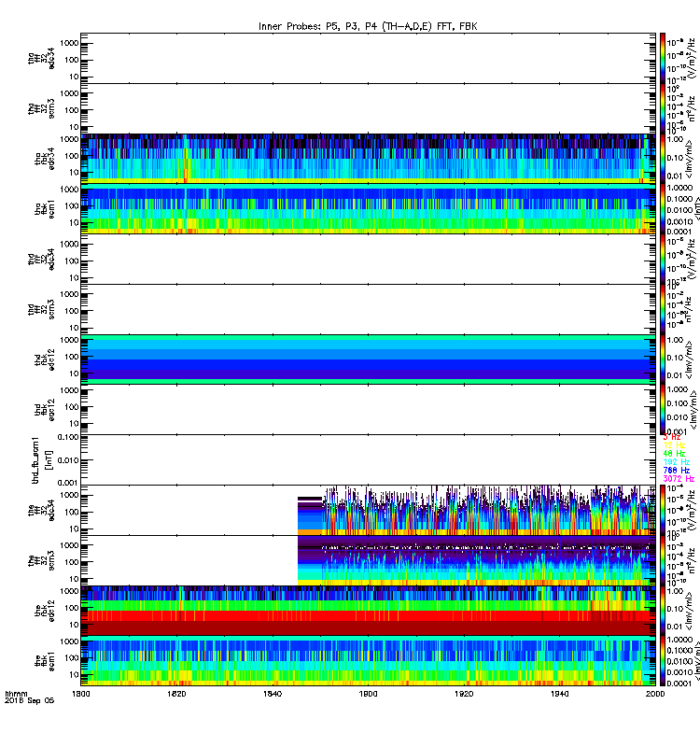This screenshot has height=747, width=700.
Task: Select the 'the fbk scm1' axis label
Action: [x=45, y=661]
